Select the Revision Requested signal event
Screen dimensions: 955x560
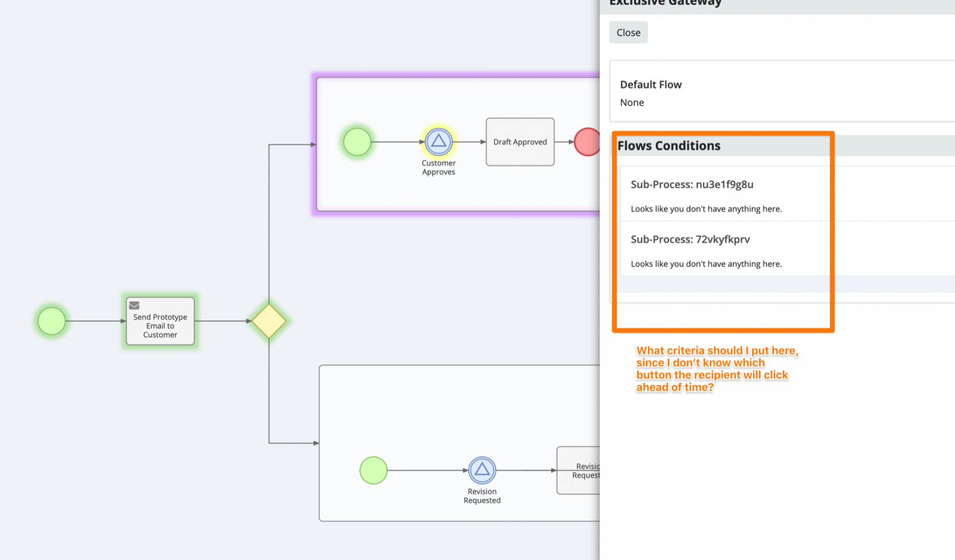pos(482,470)
